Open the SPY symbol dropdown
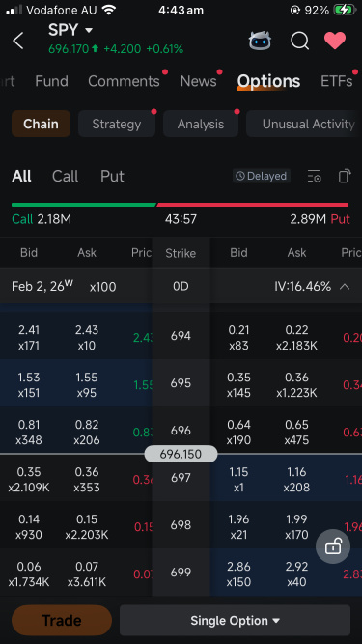This screenshot has width=362, height=644. point(70,30)
